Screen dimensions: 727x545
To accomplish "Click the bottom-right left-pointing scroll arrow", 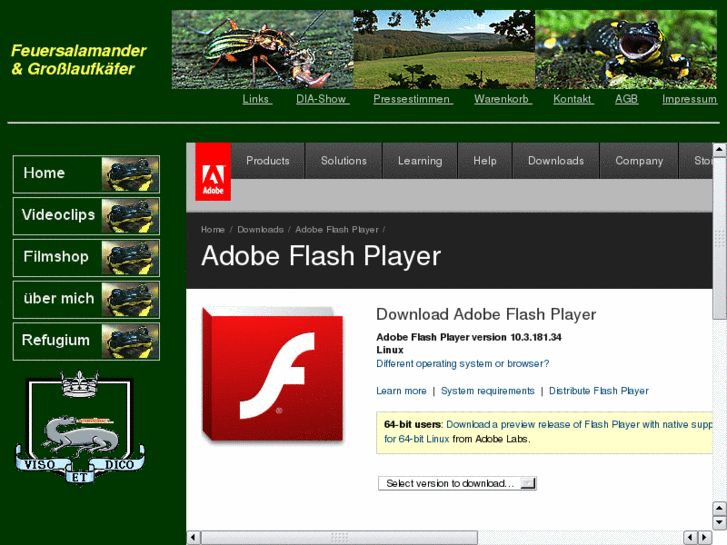I will click(690, 538).
